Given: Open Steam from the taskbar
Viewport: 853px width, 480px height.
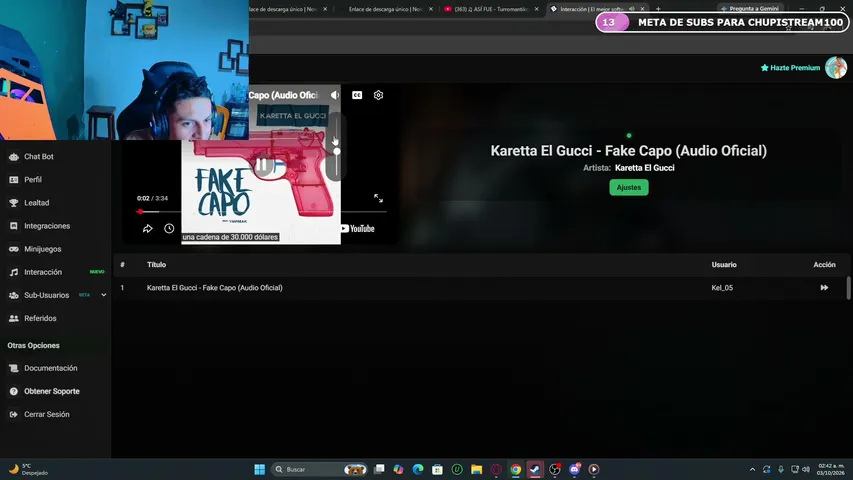Looking at the screenshot, I should pos(535,469).
